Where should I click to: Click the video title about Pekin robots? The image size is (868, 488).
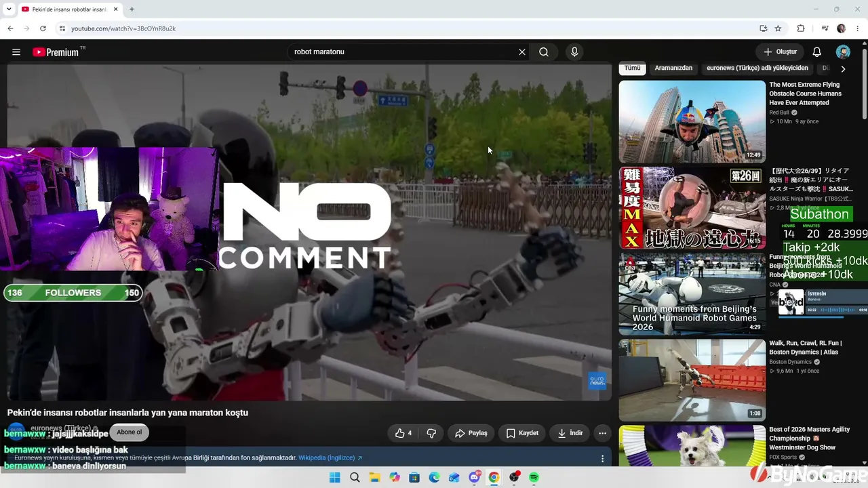[x=127, y=413]
